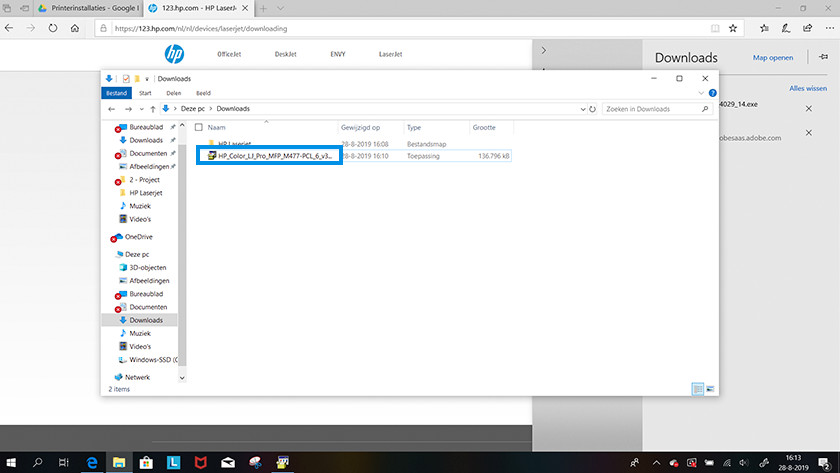The image size is (840, 473).
Task: Click Explorer back arrow
Action: coord(111,109)
